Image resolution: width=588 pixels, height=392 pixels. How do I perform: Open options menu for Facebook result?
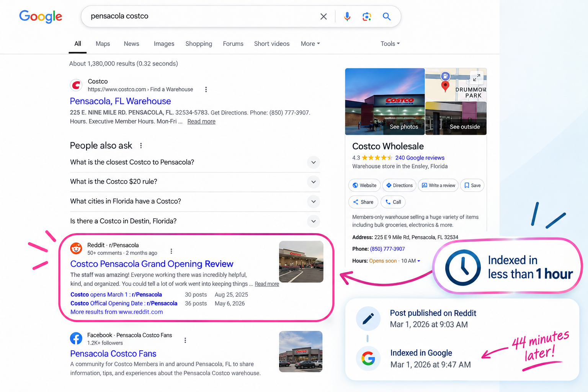(185, 340)
